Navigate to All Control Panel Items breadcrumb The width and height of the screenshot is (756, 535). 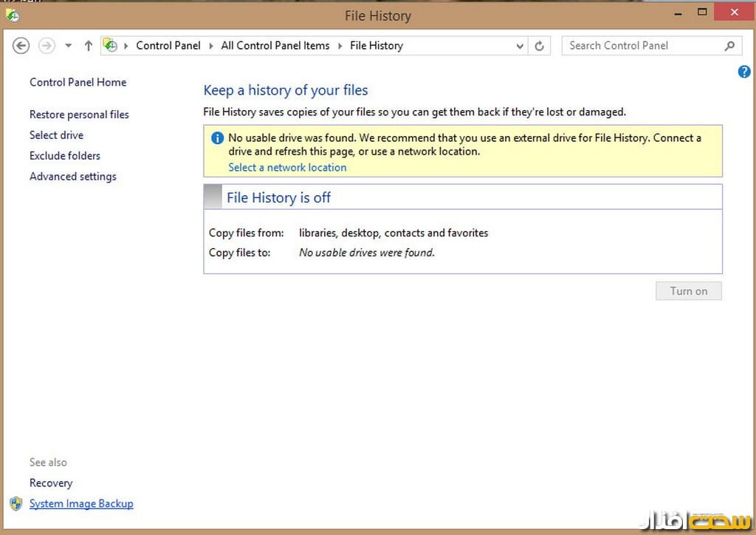[275, 46]
